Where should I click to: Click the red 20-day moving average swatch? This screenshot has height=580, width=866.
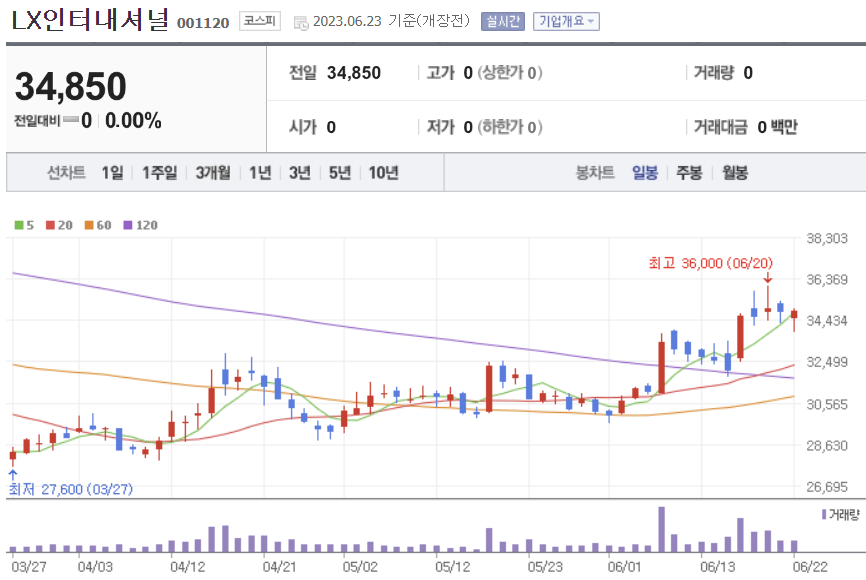50,225
